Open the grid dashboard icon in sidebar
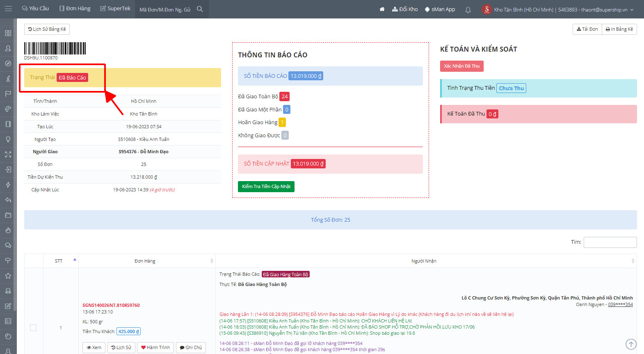This screenshot has width=644, height=354. tap(8, 33)
